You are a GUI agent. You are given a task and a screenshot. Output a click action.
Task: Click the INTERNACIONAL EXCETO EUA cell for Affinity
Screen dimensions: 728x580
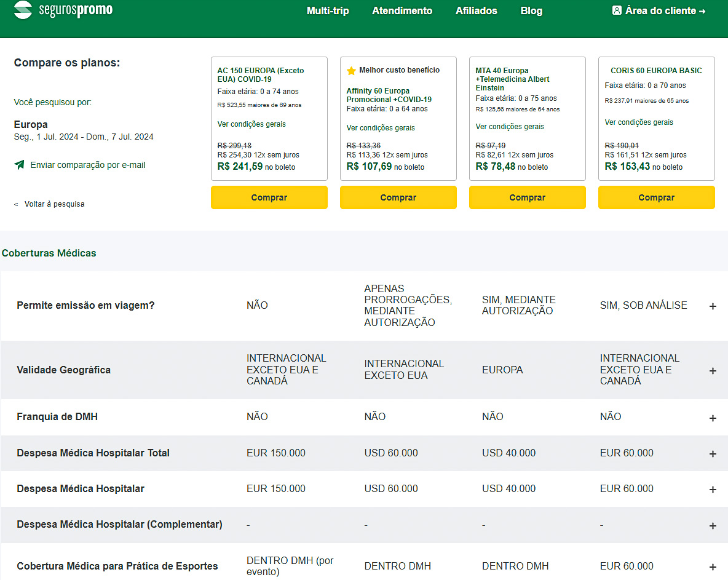pyautogui.click(x=404, y=369)
